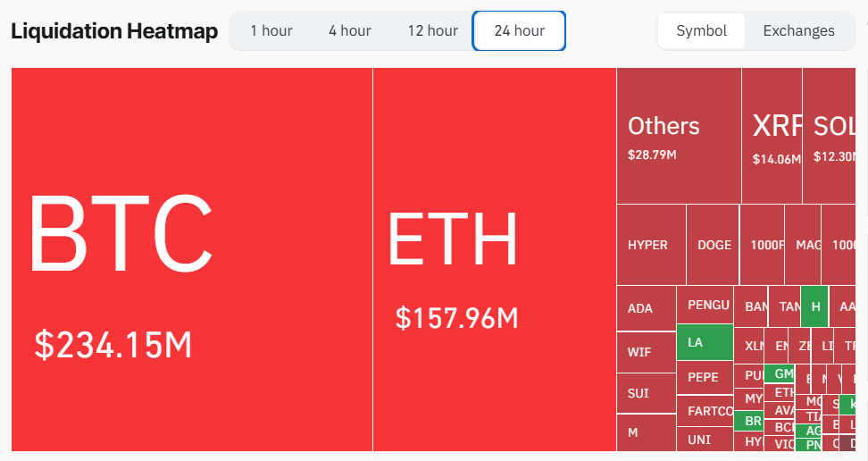This screenshot has height=461, width=868.
Task: Click the SUI heatmap tile
Action: coord(646,393)
